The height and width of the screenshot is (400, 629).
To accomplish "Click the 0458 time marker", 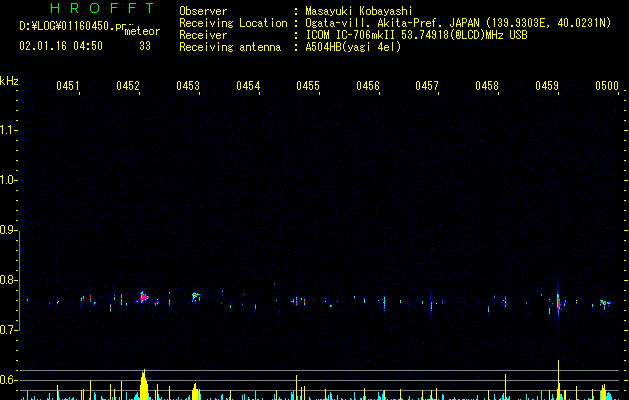I will [x=487, y=85].
